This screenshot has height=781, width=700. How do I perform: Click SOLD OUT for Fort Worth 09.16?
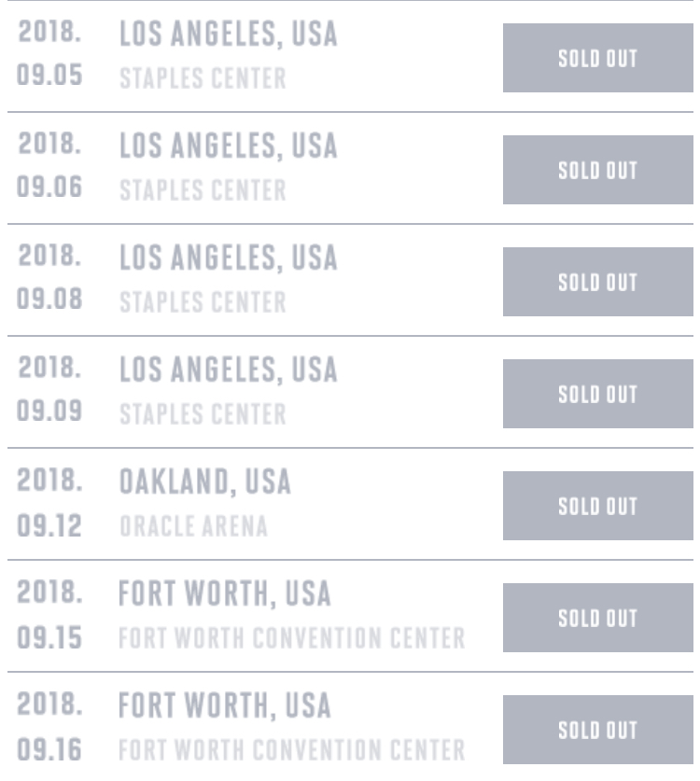coord(597,730)
